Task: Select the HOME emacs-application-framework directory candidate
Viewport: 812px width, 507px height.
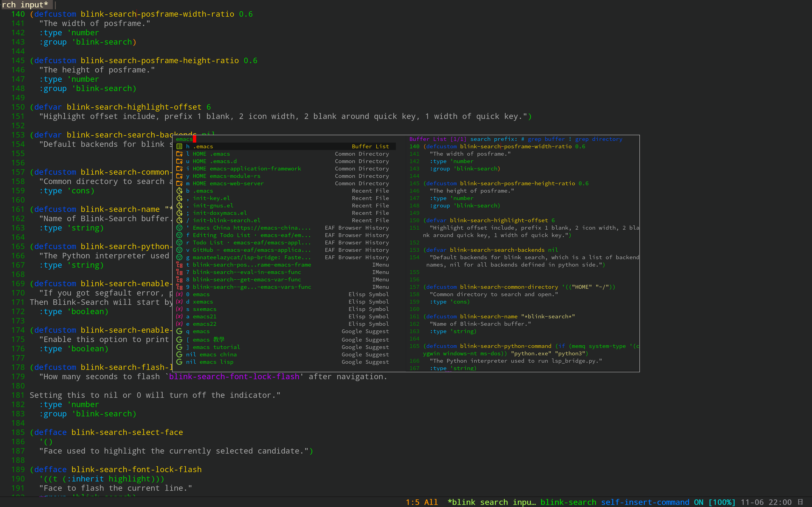Action: (247, 169)
